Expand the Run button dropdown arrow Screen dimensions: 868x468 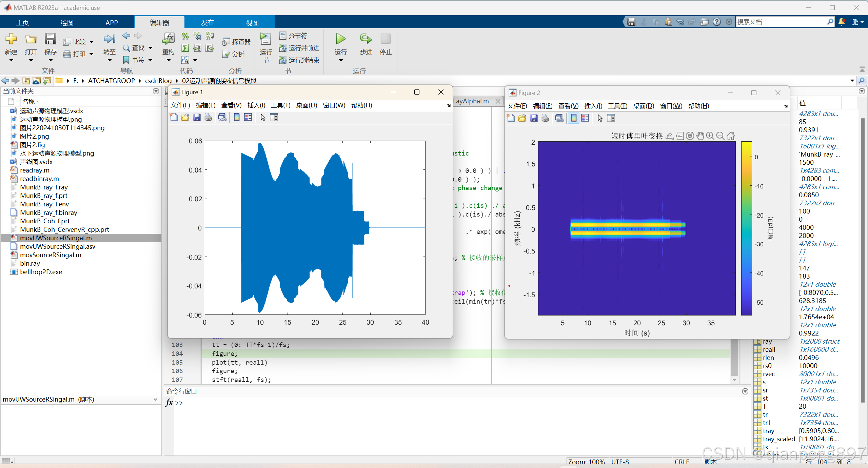(x=340, y=60)
